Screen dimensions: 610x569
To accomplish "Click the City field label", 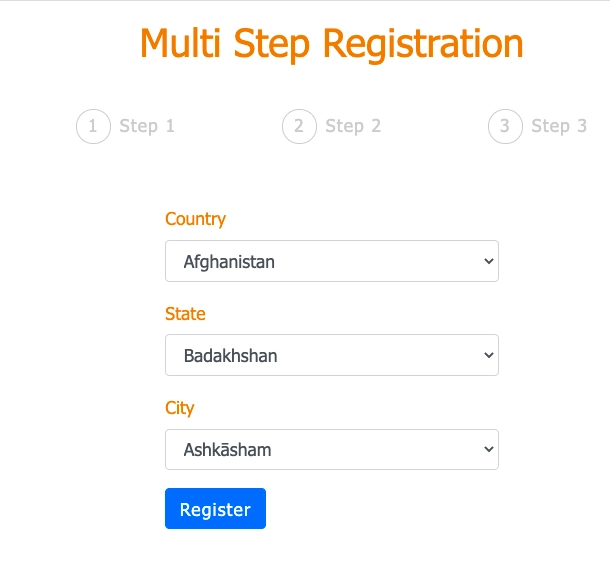I will click(179, 408).
